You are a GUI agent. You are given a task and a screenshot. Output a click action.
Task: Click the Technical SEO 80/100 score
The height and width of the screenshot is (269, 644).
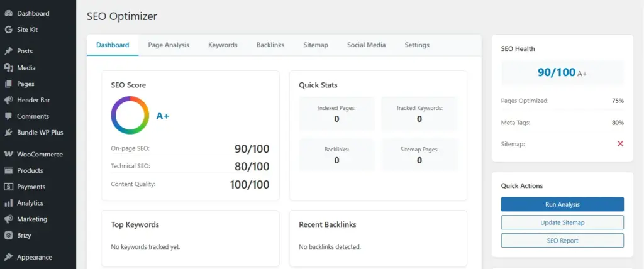pos(252,167)
